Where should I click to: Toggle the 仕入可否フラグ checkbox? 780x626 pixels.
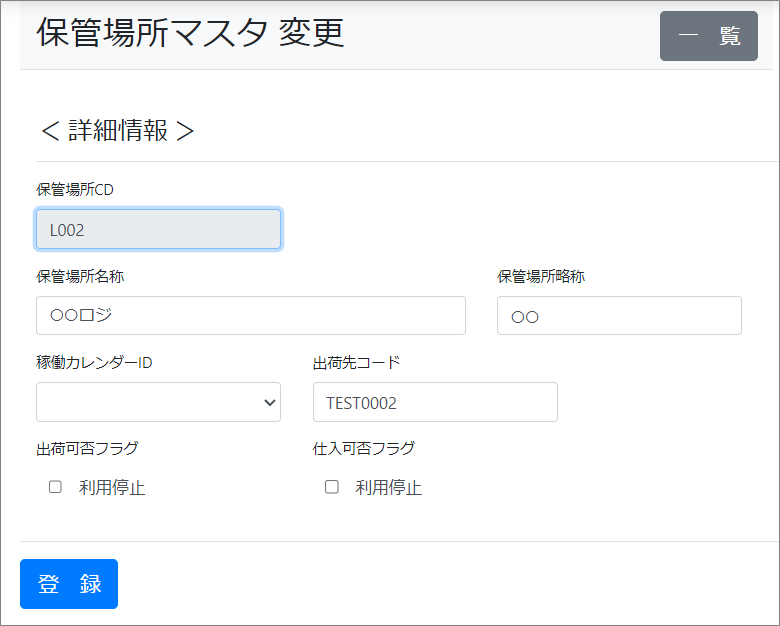(x=332, y=487)
